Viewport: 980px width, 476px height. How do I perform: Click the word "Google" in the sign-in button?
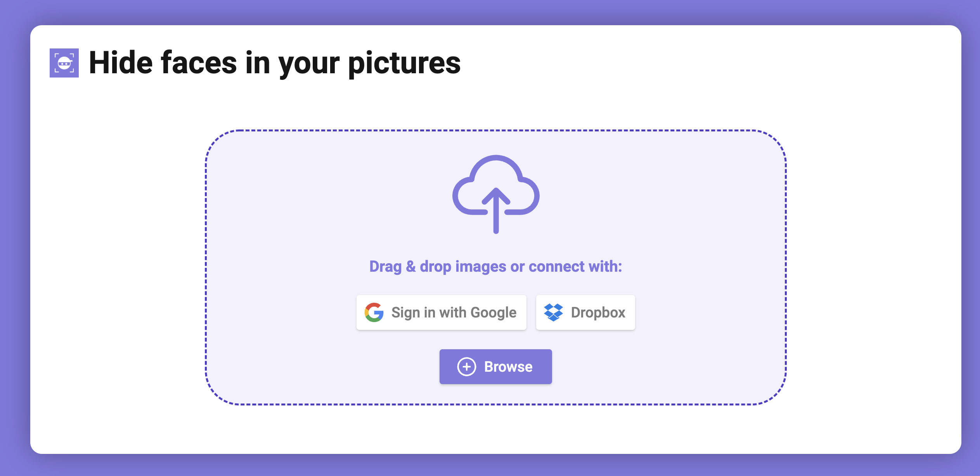[x=493, y=312]
